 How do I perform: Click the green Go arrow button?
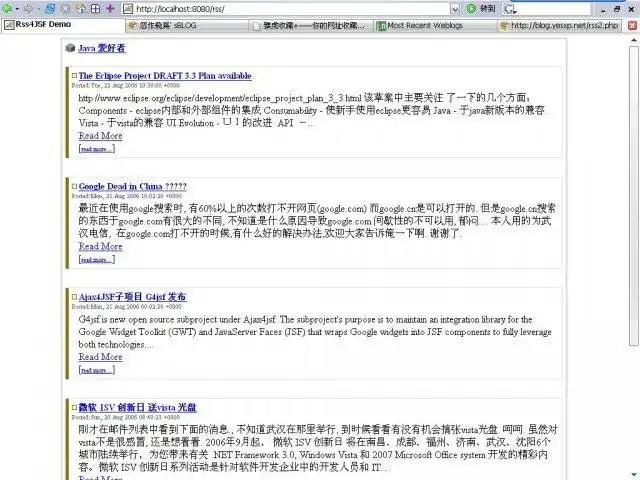(471, 8)
